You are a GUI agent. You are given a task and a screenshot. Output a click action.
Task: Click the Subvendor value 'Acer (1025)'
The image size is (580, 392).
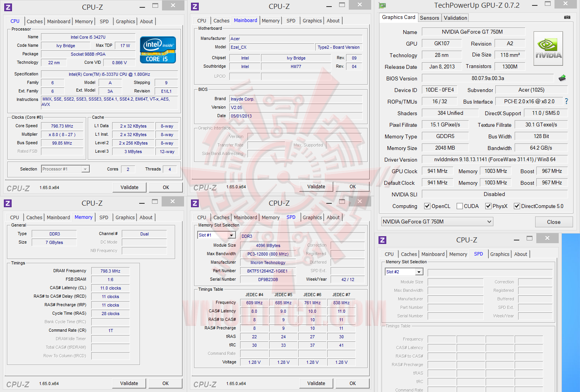pos(531,90)
